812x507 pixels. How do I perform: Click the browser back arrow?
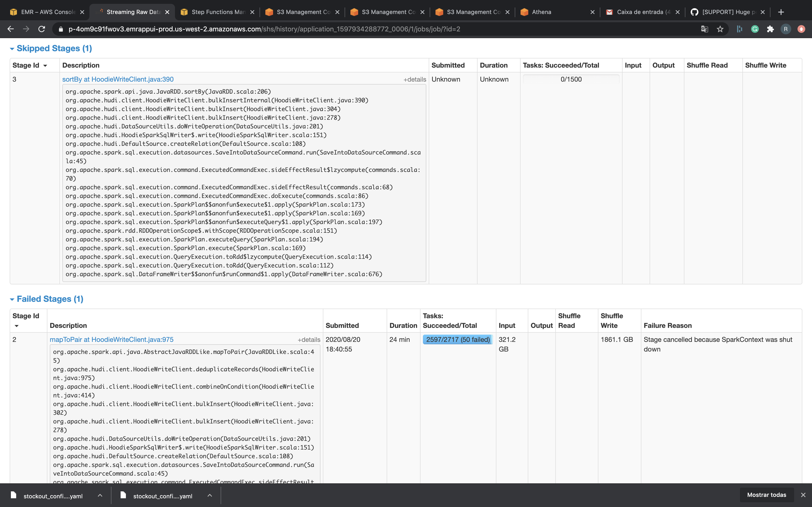click(x=11, y=29)
